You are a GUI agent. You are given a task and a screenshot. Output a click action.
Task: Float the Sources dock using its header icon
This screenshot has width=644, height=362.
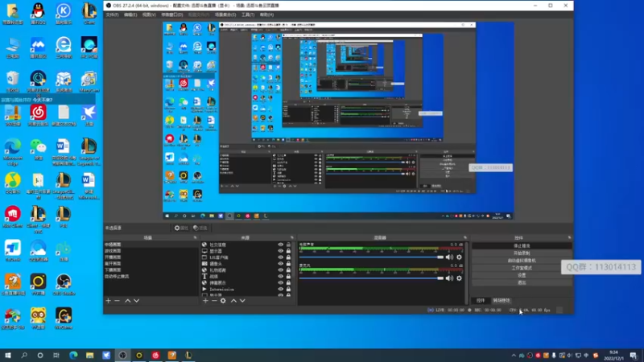pyautogui.click(x=292, y=237)
